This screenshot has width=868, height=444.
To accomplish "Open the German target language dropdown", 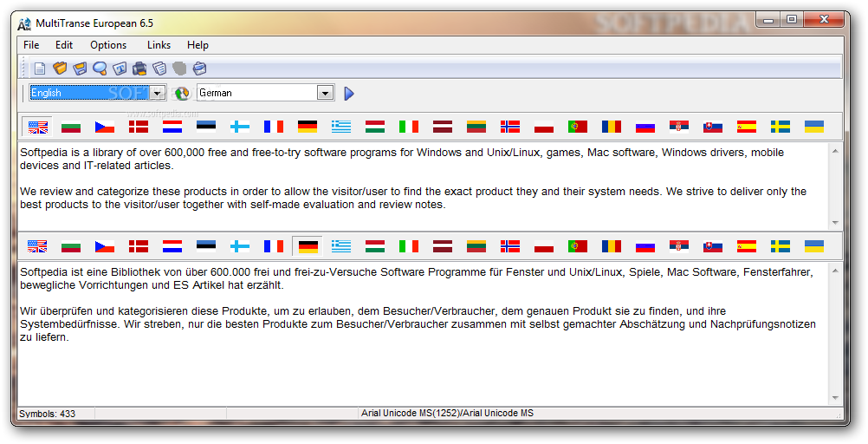I will (x=326, y=93).
